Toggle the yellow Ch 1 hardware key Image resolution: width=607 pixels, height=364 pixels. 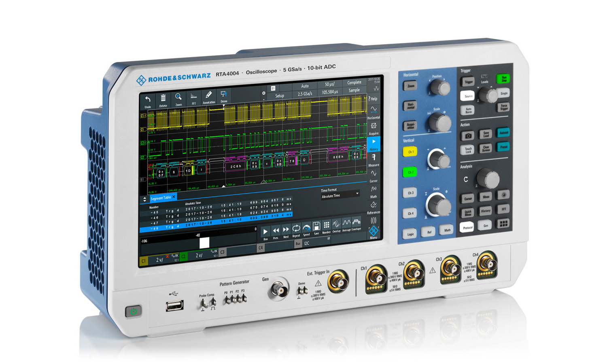tap(410, 152)
